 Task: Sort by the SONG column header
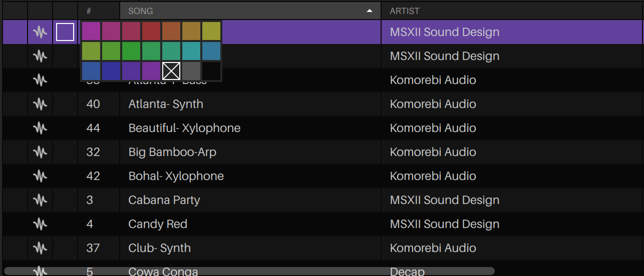pyautogui.click(x=250, y=10)
